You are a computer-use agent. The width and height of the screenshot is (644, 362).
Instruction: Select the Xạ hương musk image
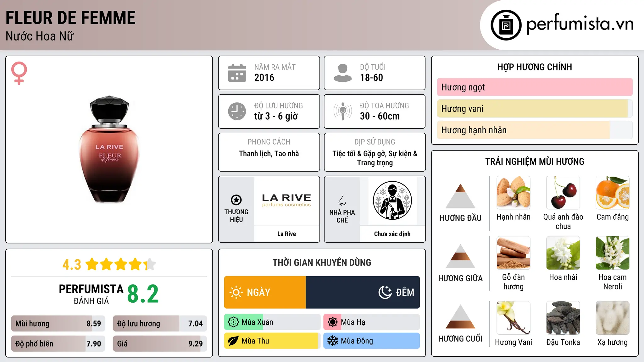[x=613, y=318]
